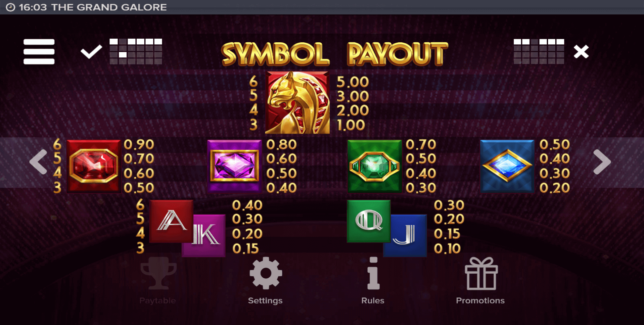Select the right reel grid pattern icon
The height and width of the screenshot is (325, 644).
coord(539,51)
